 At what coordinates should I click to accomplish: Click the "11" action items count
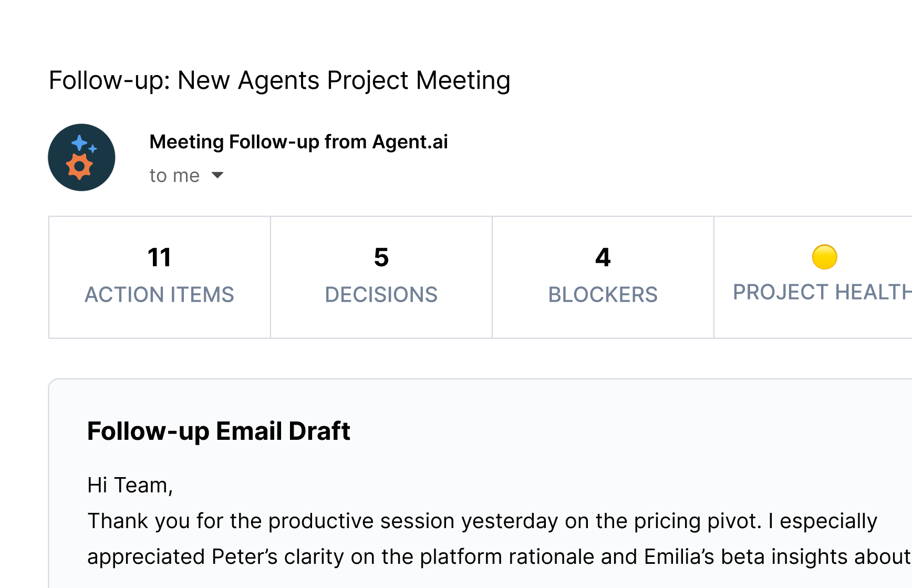[x=159, y=257]
